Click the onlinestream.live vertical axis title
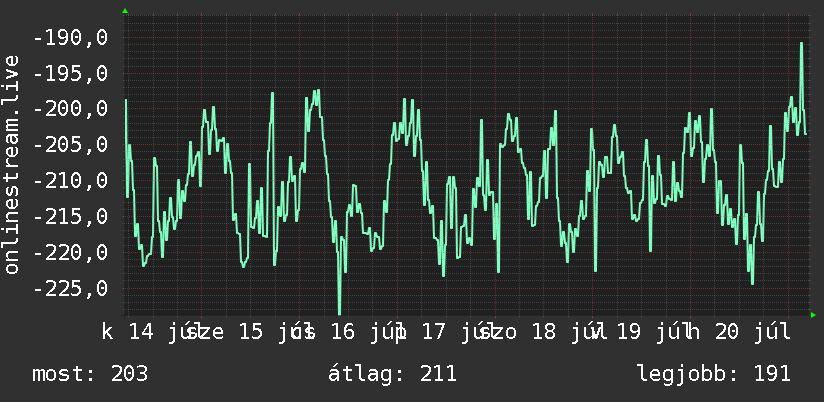 click(11, 164)
